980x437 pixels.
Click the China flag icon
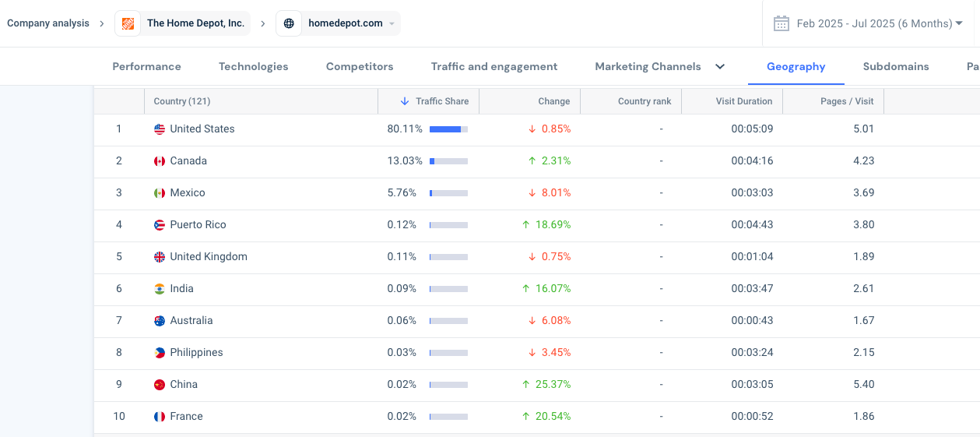160,385
